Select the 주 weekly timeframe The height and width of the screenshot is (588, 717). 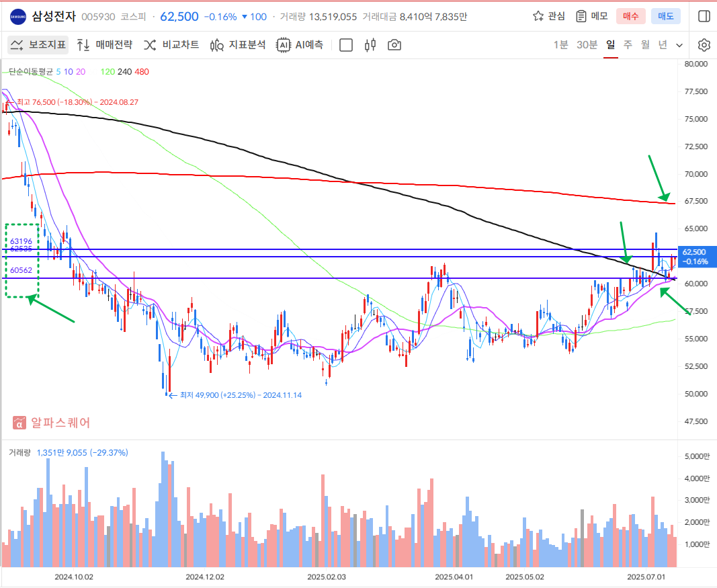(628, 45)
